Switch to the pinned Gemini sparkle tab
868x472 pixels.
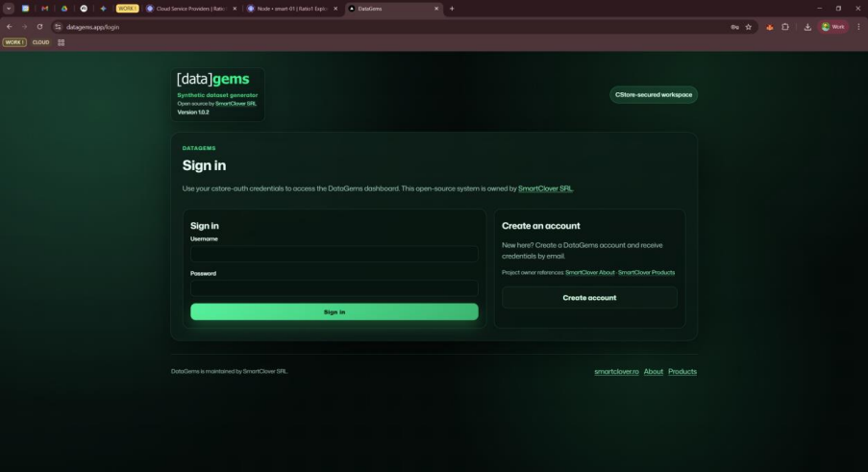tap(103, 9)
